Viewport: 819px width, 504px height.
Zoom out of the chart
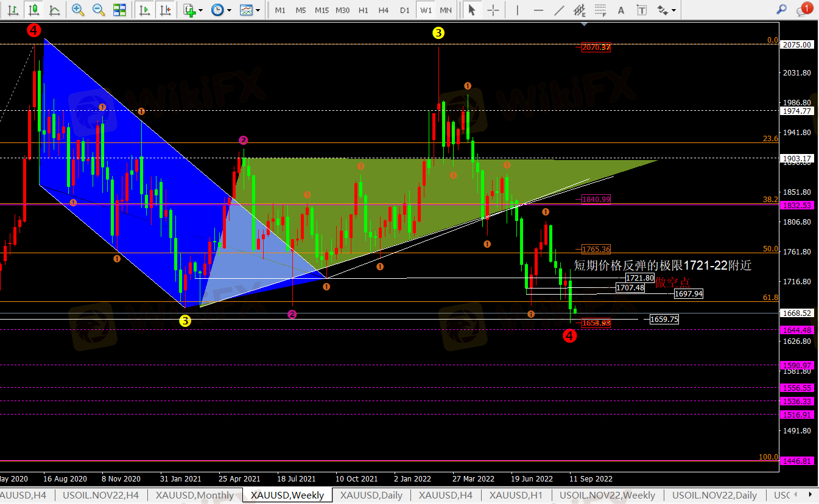click(98, 10)
